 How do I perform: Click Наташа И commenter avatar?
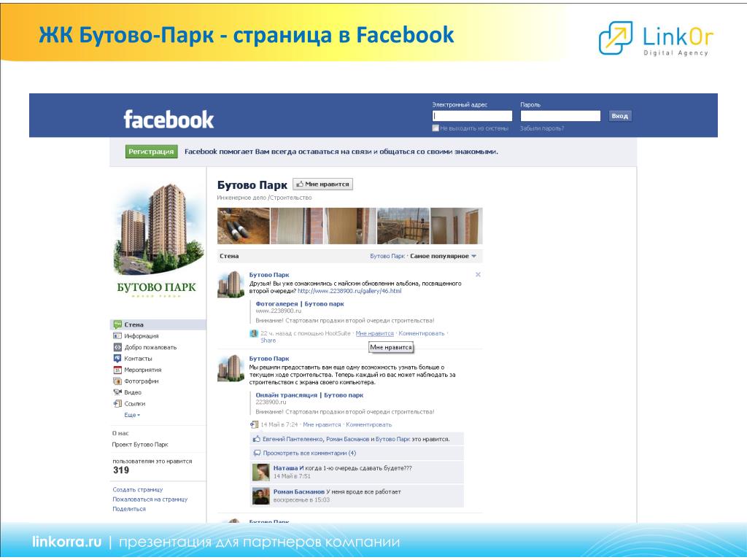click(261, 472)
